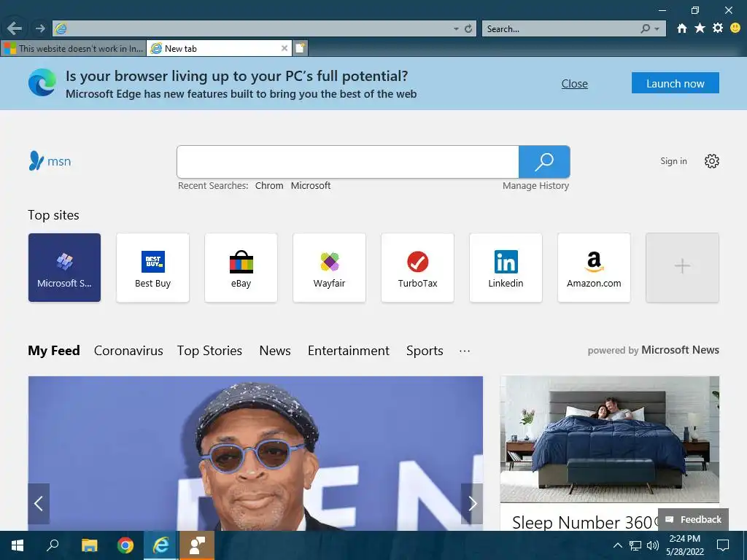Open the Amazon.com top site tile
The height and width of the screenshot is (560, 747).
point(594,268)
